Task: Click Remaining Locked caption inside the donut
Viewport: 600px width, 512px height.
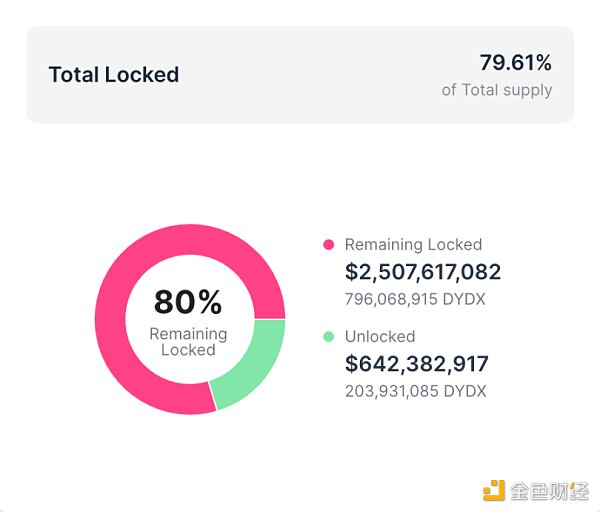Action: coord(188,342)
